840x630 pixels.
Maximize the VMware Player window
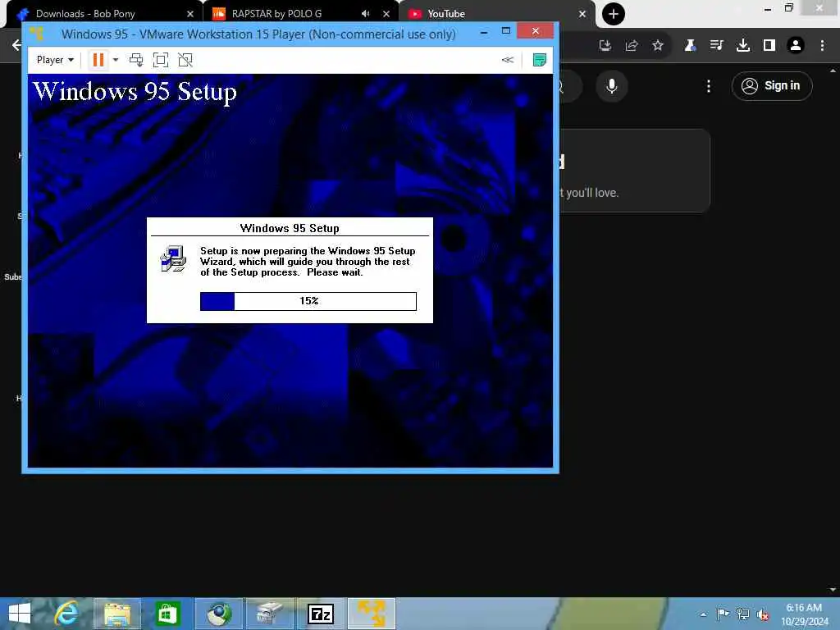coord(505,31)
